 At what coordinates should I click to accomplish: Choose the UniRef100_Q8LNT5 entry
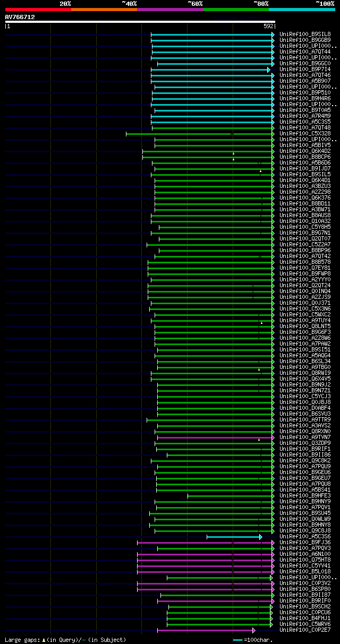pos(305,327)
